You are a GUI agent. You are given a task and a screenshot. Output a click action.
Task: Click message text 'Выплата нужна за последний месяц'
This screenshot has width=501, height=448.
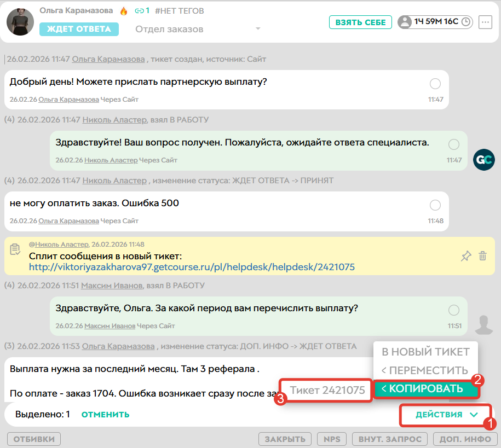94,369
